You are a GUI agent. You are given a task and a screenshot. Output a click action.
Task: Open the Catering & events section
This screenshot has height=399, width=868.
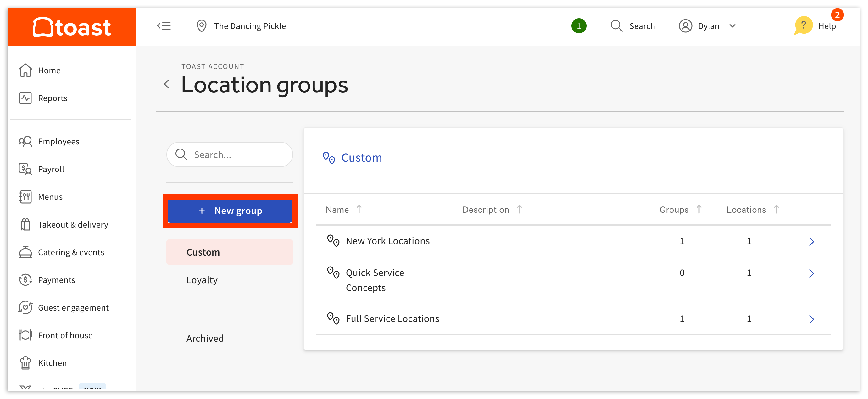click(x=71, y=252)
